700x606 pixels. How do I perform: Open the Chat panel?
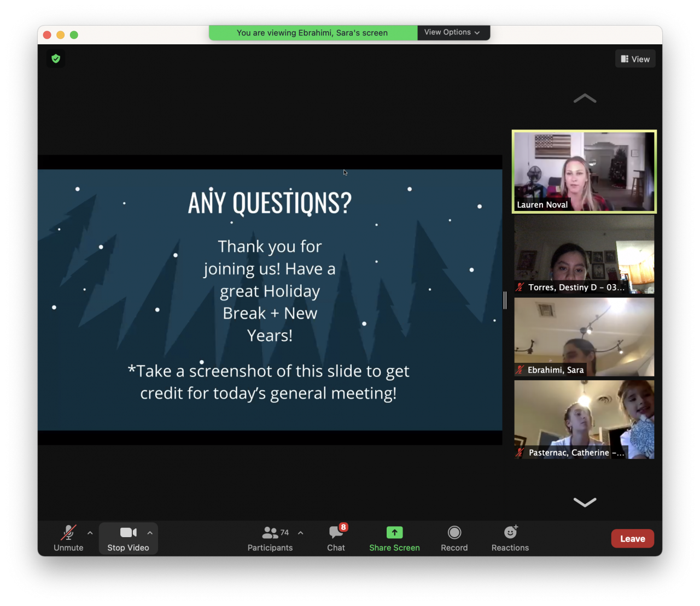click(336, 538)
